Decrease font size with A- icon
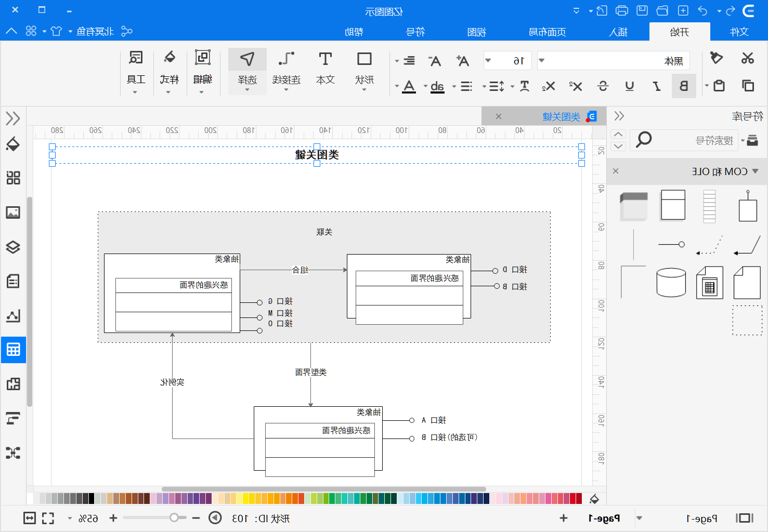 tap(435, 61)
